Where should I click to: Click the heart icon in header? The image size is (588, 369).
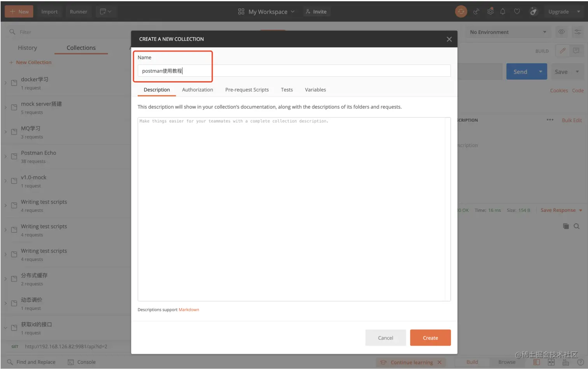pos(517,12)
